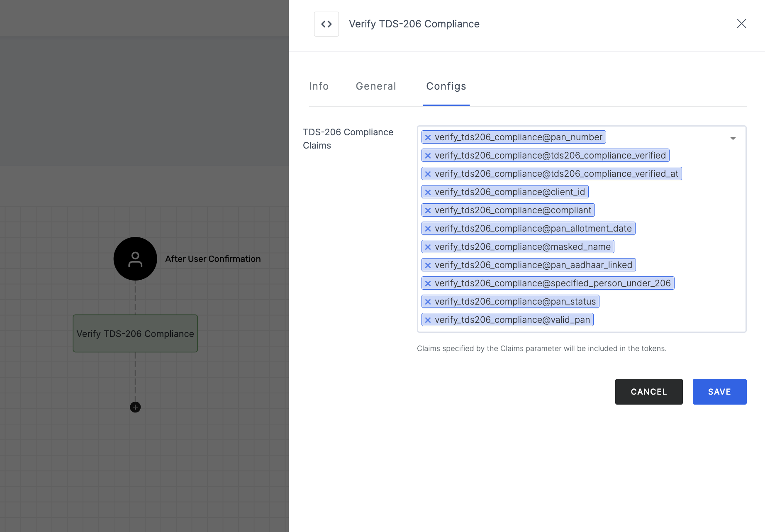This screenshot has width=765, height=532.
Task: Select the Verify TDS-206 Compliance flow node
Action: [135, 334]
